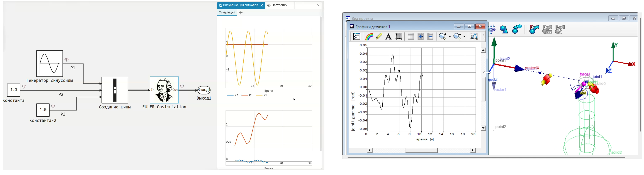This screenshot has width=644, height=175.
Task: Click the autoscale curve fit icon
Action: point(474,37)
